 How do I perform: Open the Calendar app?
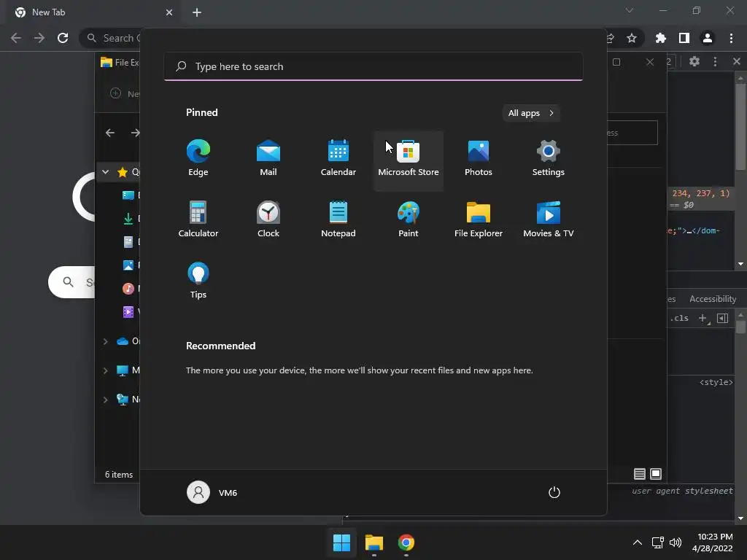pyautogui.click(x=338, y=160)
